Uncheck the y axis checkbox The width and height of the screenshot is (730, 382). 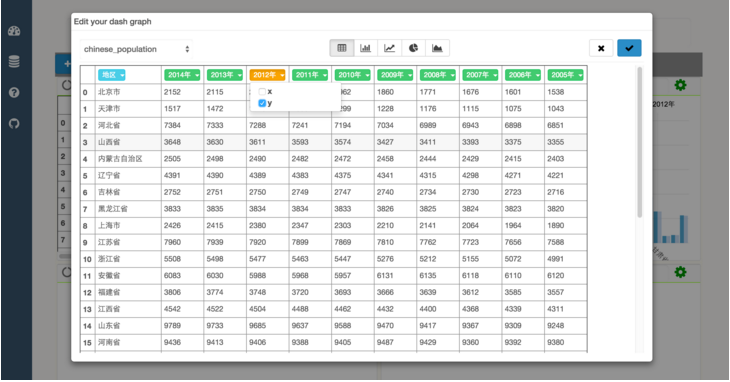[x=262, y=103]
